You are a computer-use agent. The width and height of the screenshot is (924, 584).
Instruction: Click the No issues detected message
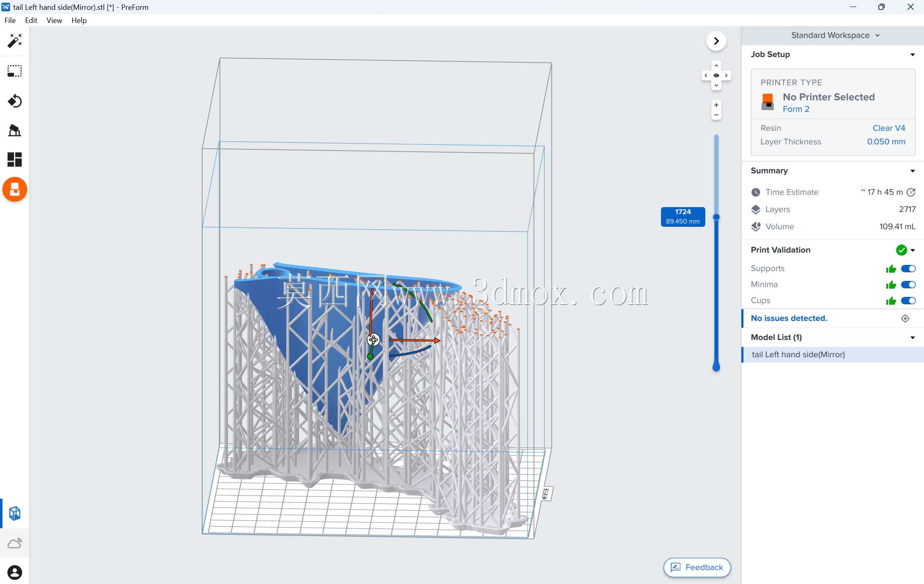789,318
